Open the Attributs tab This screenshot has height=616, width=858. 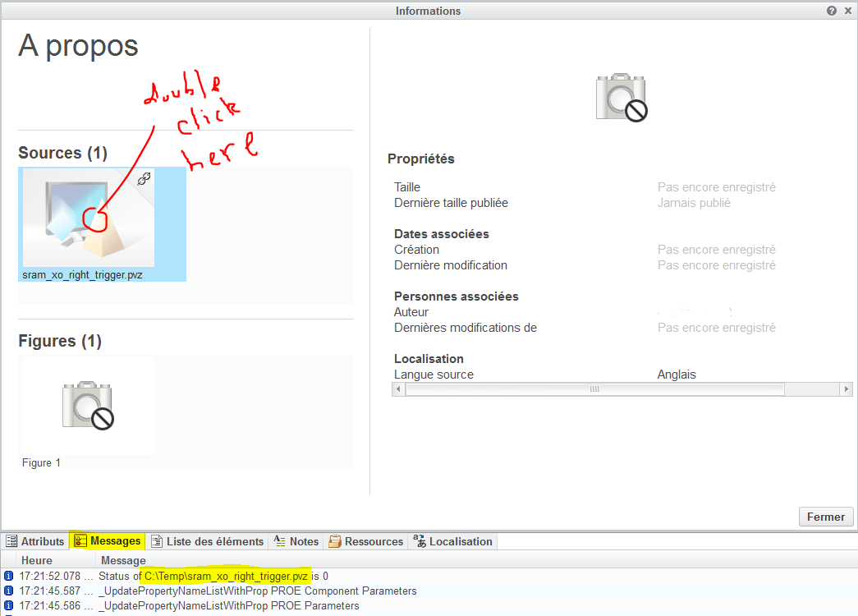pyautogui.click(x=35, y=541)
